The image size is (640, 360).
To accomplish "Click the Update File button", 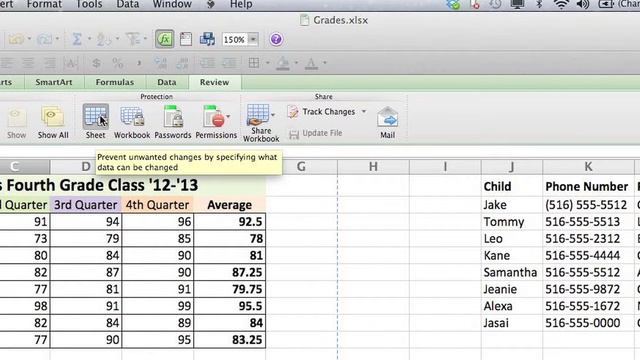I will pyautogui.click(x=316, y=133).
